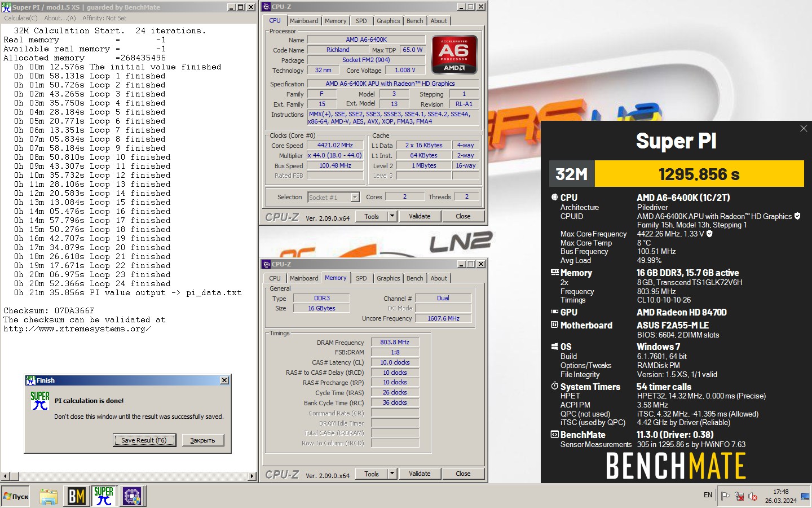Open Graphics tab in upper CPU-Z
Screen dimensions: 812x508
pyautogui.click(x=389, y=21)
